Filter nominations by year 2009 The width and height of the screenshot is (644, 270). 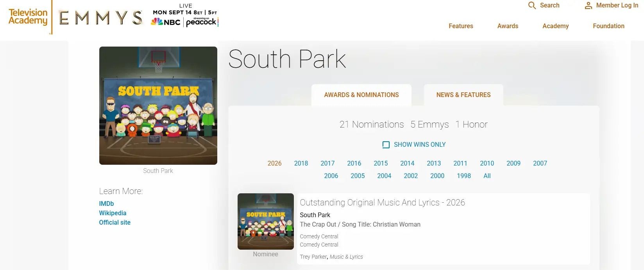click(x=513, y=163)
